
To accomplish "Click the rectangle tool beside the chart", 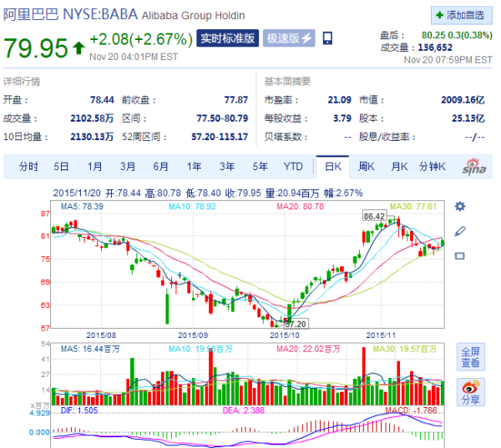I will pyautogui.click(x=460, y=256).
